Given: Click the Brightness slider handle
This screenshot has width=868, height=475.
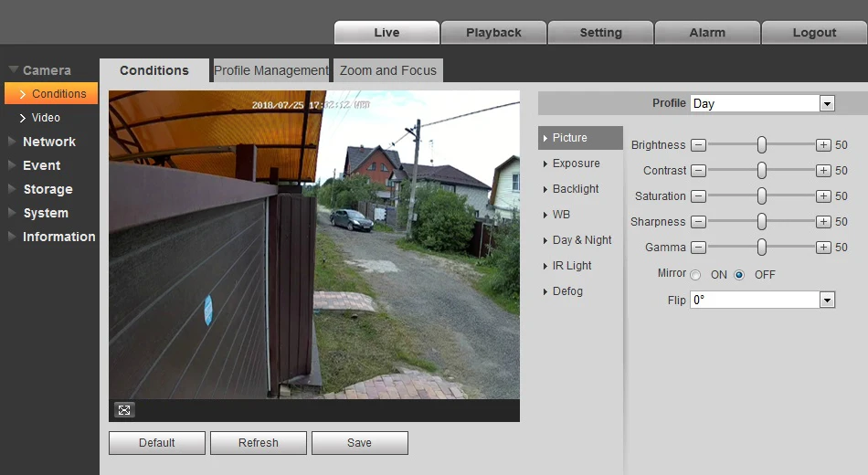Looking at the screenshot, I should (x=762, y=144).
